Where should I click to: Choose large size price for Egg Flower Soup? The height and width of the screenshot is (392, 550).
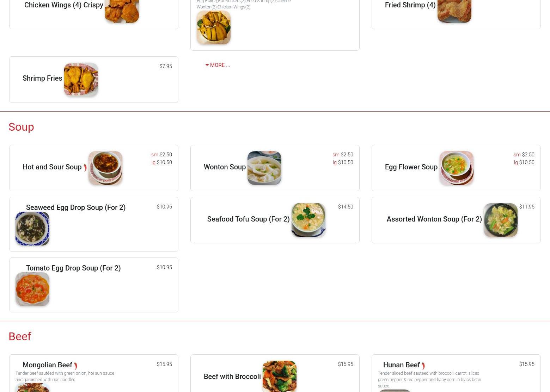click(524, 162)
